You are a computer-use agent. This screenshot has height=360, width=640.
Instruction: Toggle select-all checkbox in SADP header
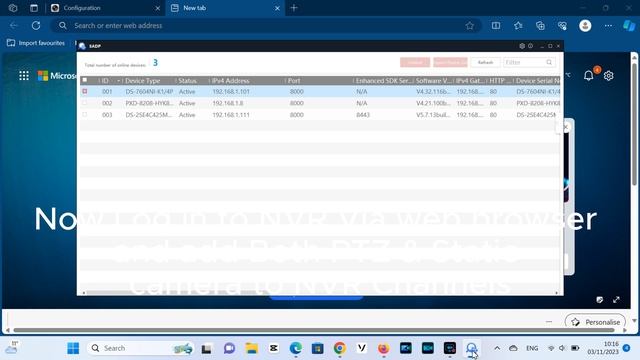[84, 80]
